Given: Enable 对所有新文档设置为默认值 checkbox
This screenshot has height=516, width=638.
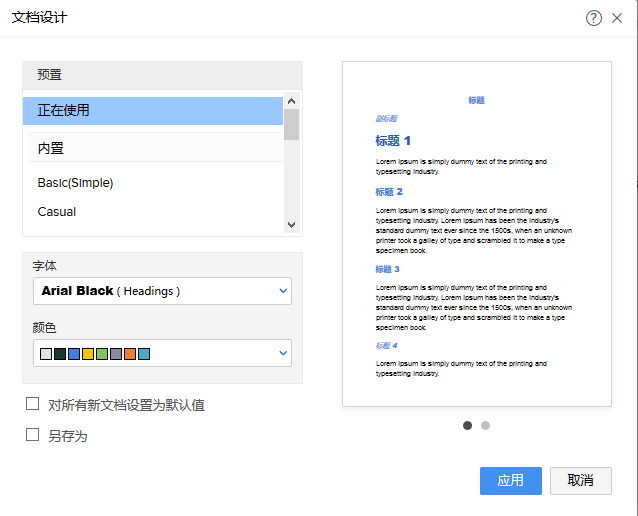Looking at the screenshot, I should pyautogui.click(x=33, y=404).
